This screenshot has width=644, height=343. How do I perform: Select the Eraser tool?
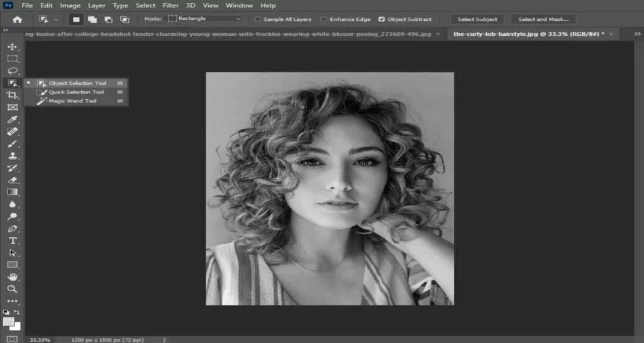point(13,180)
